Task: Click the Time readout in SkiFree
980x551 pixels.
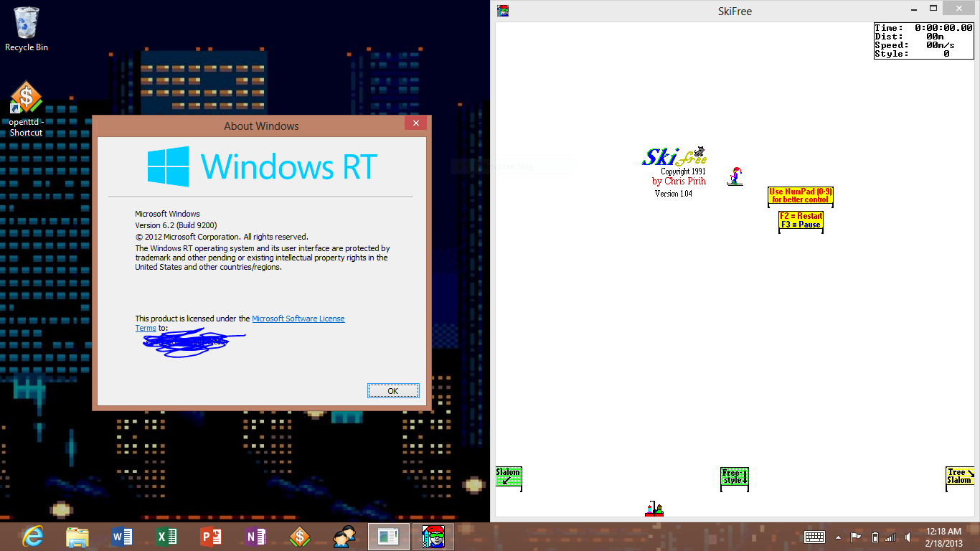Action: click(x=924, y=28)
